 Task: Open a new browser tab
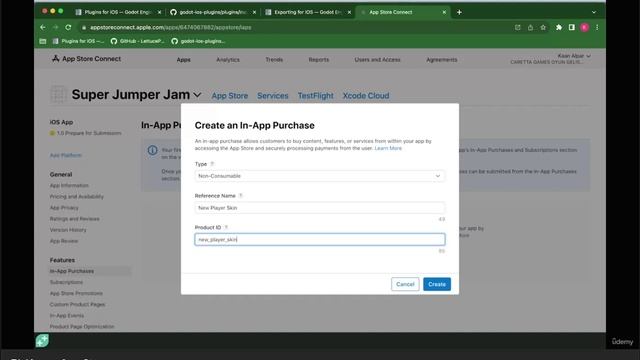coord(459,12)
